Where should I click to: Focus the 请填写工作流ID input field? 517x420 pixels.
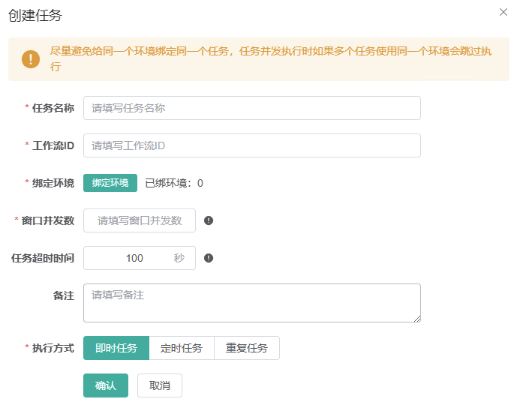(251, 145)
